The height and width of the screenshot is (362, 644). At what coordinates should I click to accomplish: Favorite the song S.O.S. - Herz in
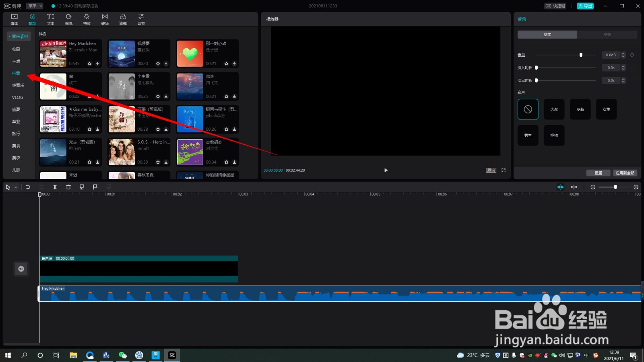tap(158, 162)
